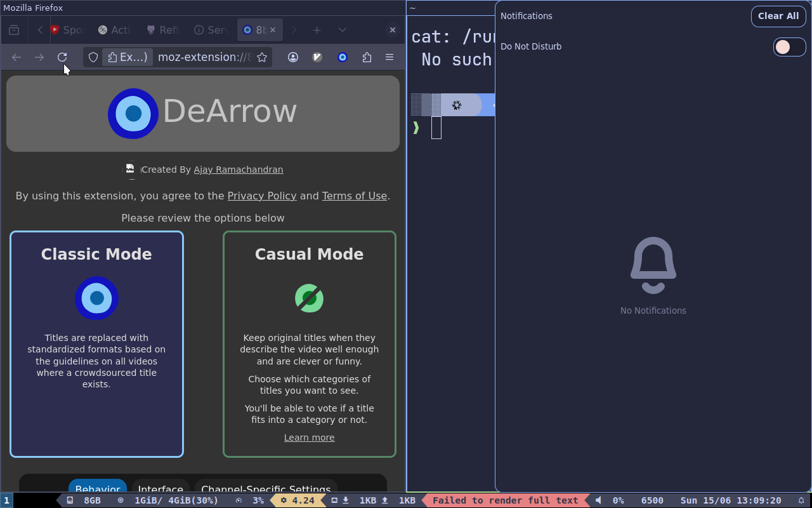
Task: Click the DeArrow logo in header banner
Action: point(133,113)
